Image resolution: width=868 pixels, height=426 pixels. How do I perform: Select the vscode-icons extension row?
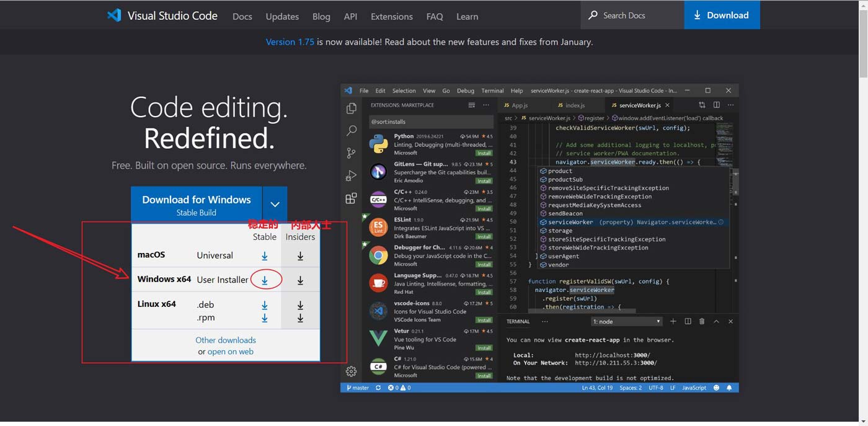point(430,311)
